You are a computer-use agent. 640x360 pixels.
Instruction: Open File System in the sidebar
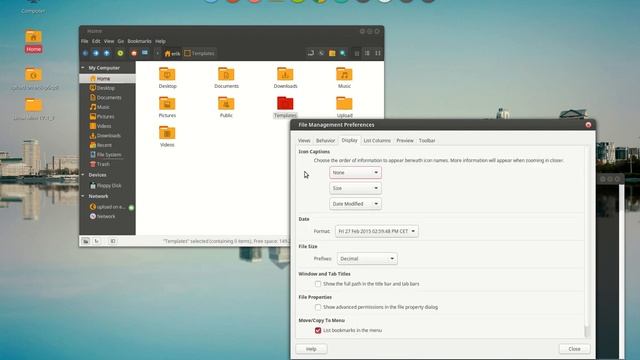click(109, 155)
